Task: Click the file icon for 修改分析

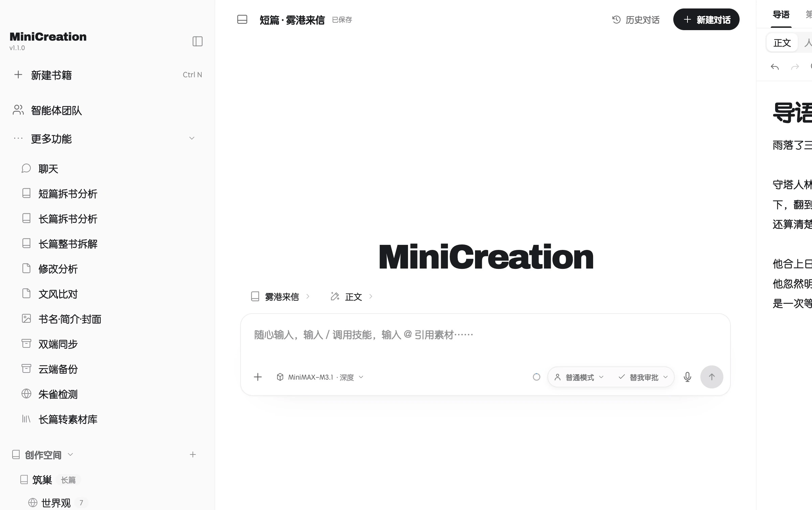Action: [x=26, y=269]
